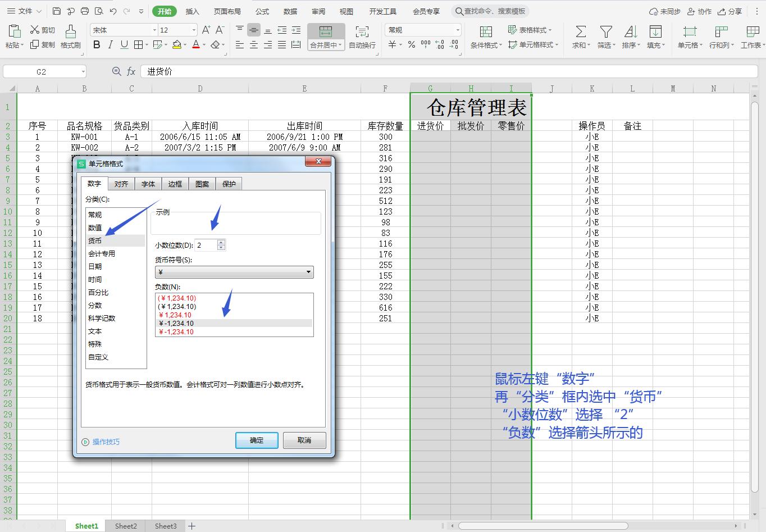Open the 操作技巧 link
The height and width of the screenshot is (532, 766).
pos(106,442)
